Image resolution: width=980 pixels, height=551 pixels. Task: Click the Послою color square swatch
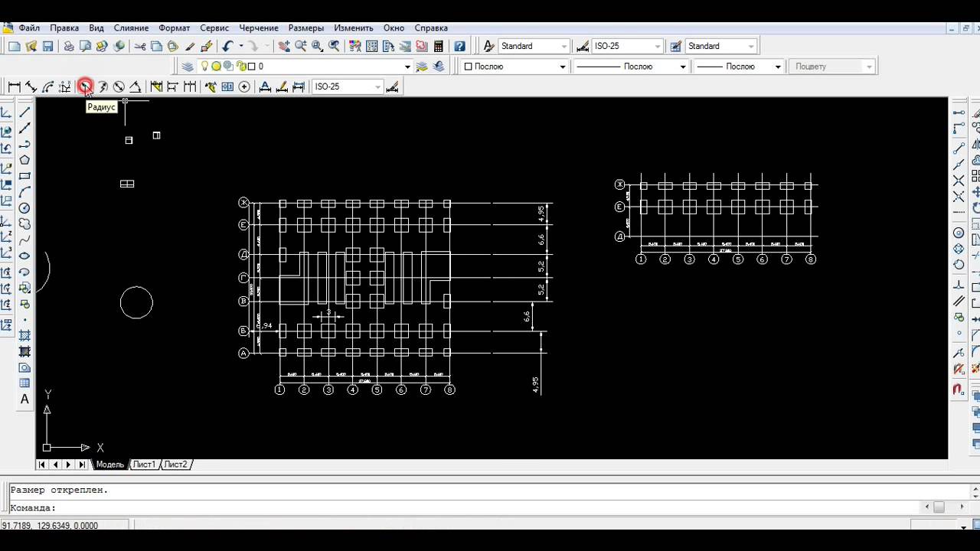pyautogui.click(x=469, y=67)
